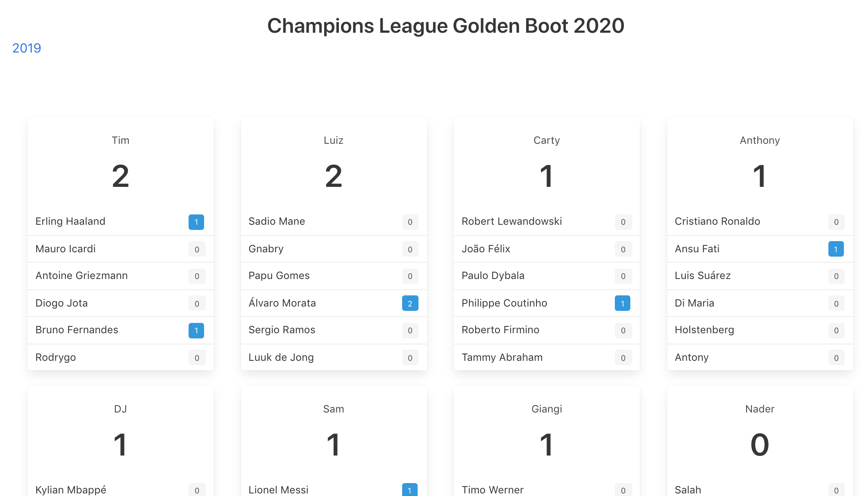
Task: Click the '2' badge beside Álvaro Morata
Action: (x=410, y=303)
